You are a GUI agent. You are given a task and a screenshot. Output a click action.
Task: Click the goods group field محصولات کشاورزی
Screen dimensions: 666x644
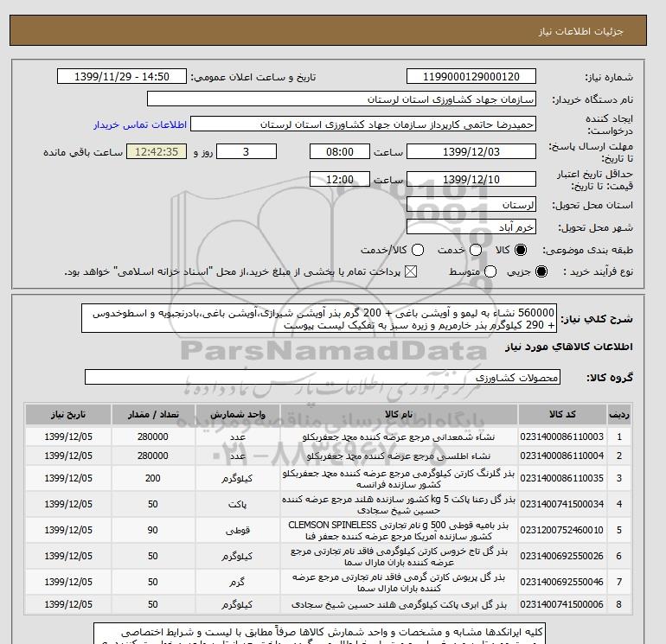pos(323,377)
